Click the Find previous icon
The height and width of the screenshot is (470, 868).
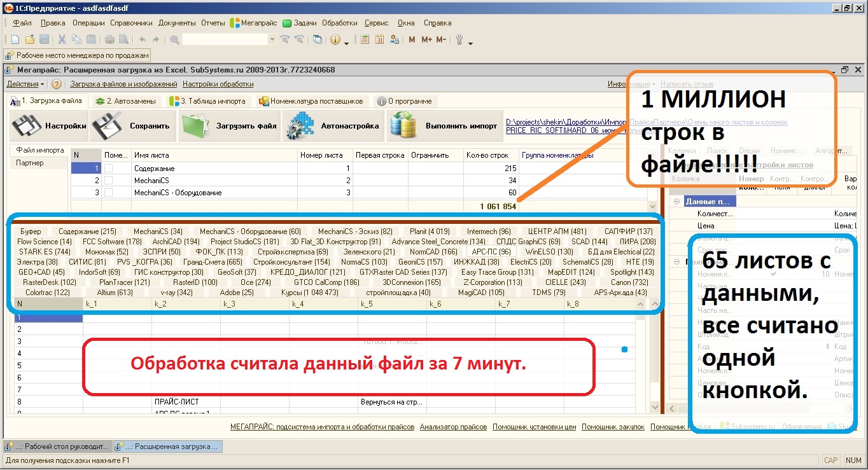click(299, 39)
